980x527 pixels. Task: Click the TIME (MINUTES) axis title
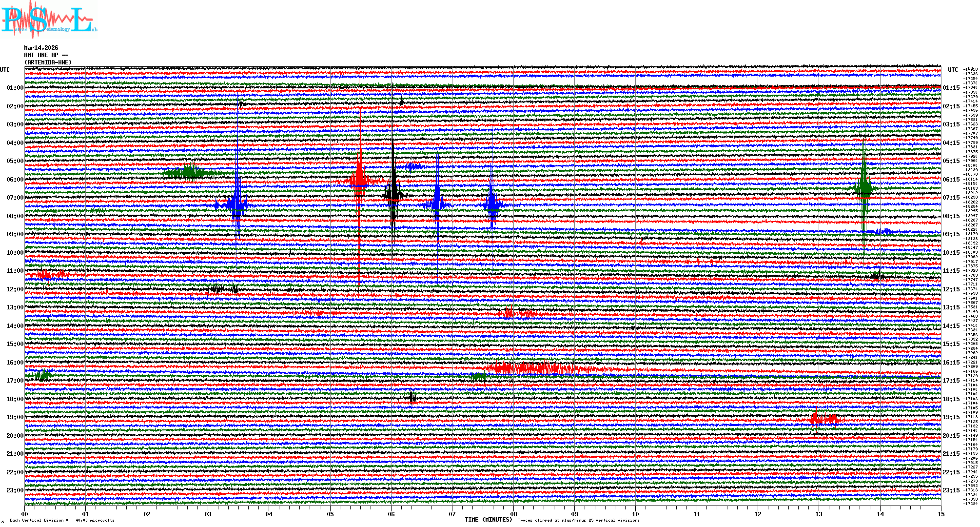click(488, 520)
